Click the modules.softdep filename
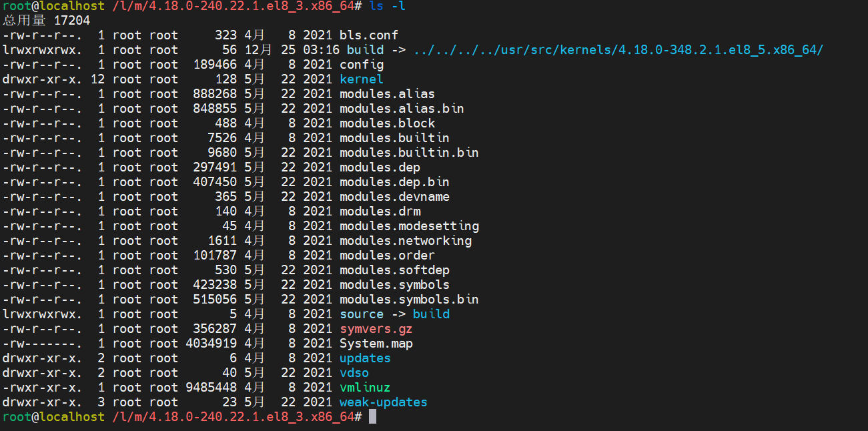 (x=394, y=270)
